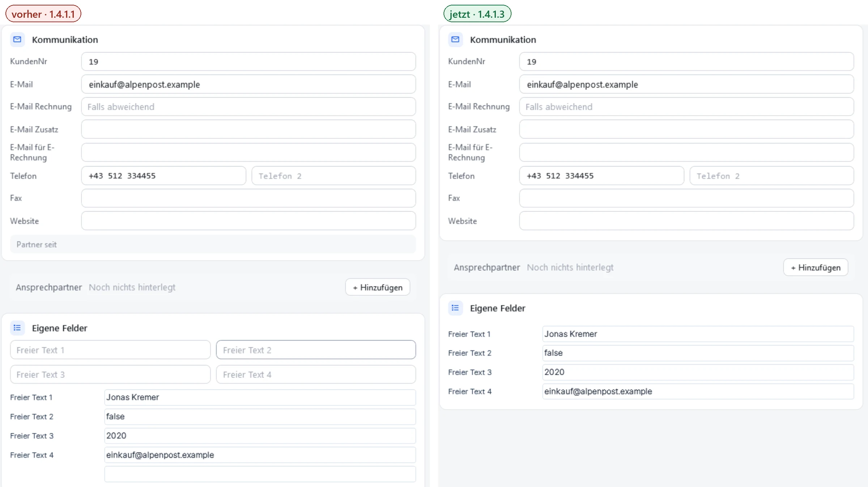Screen dimensions: 868x487
Task: Click the 'false' field in vorher panel
Action: click(x=260, y=416)
